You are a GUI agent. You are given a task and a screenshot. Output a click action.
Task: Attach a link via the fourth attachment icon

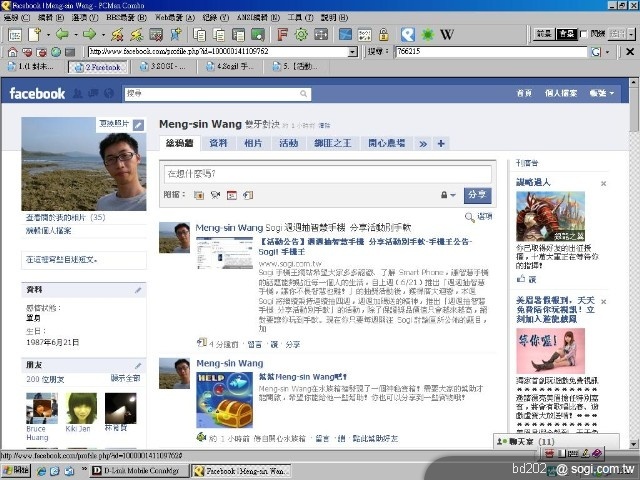tap(248, 196)
